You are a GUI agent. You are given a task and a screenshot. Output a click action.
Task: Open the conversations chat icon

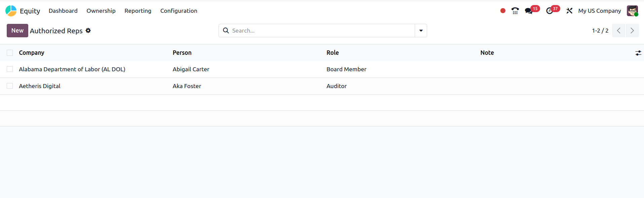(x=529, y=11)
